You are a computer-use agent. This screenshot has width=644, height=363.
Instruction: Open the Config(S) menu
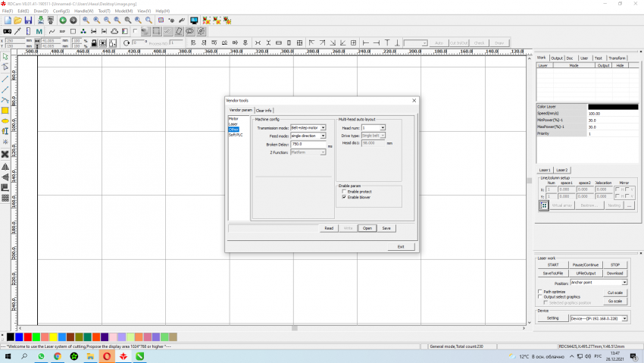click(61, 11)
